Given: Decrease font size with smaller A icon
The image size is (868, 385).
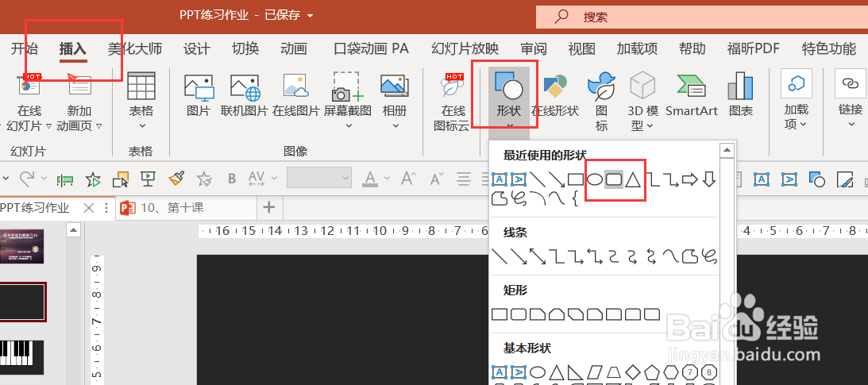Looking at the screenshot, I should coord(438,179).
